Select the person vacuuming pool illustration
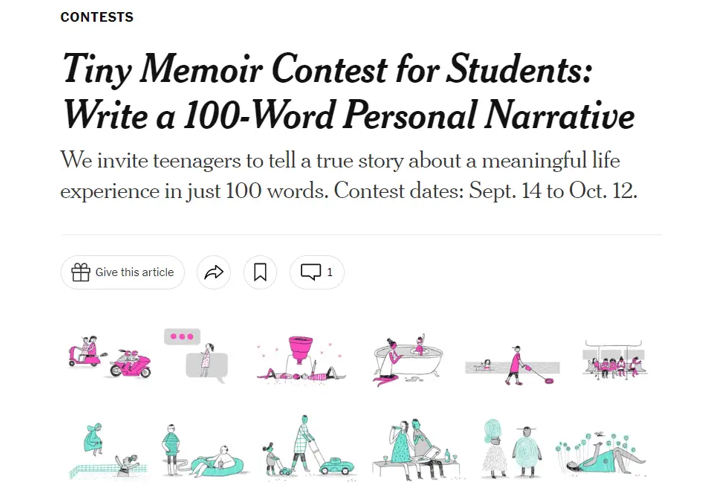712x489 pixels. 513,365
